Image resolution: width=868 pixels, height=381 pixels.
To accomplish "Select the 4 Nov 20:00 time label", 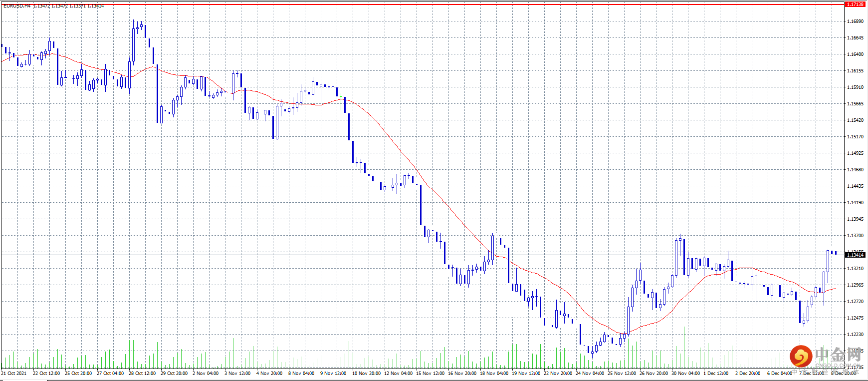I will (269, 374).
